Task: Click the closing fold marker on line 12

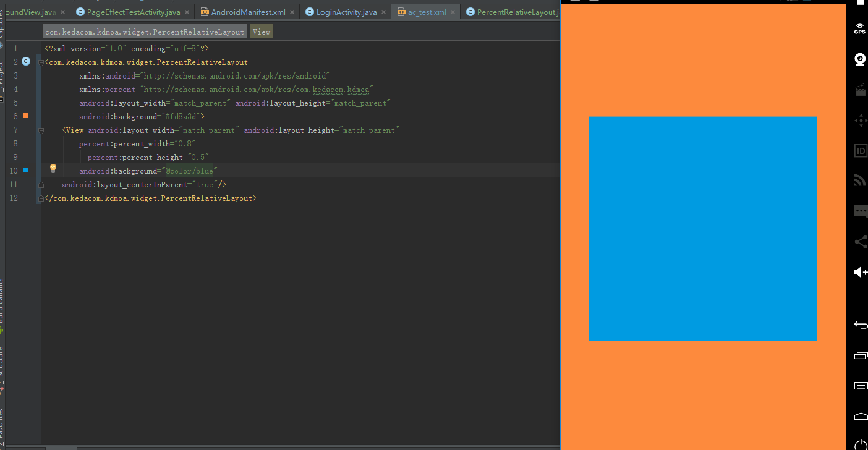Action: tap(41, 198)
